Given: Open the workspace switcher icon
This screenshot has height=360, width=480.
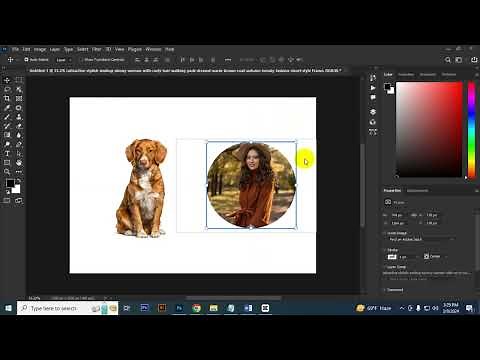Looking at the screenshot, I should 459,60.
